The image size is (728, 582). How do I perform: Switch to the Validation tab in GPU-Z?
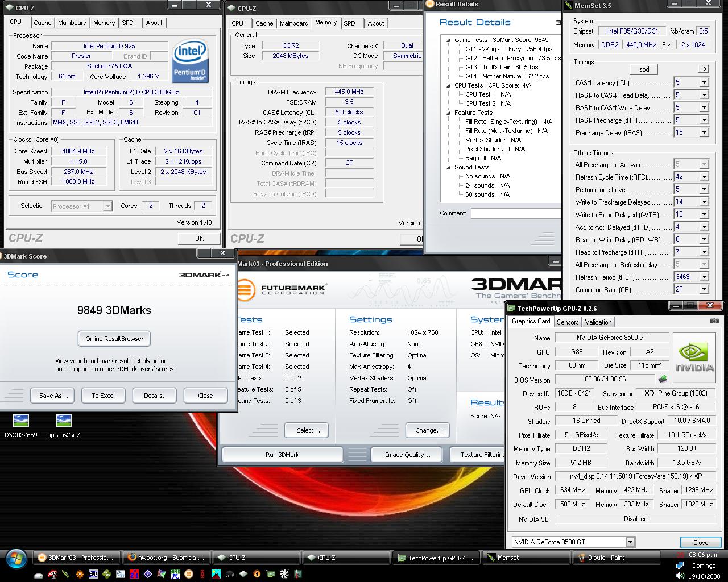[598, 322]
